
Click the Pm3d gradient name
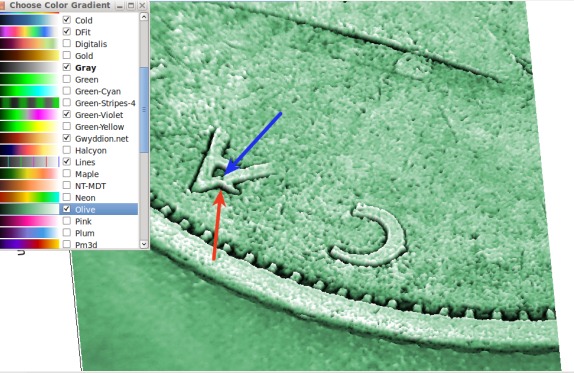click(86, 245)
